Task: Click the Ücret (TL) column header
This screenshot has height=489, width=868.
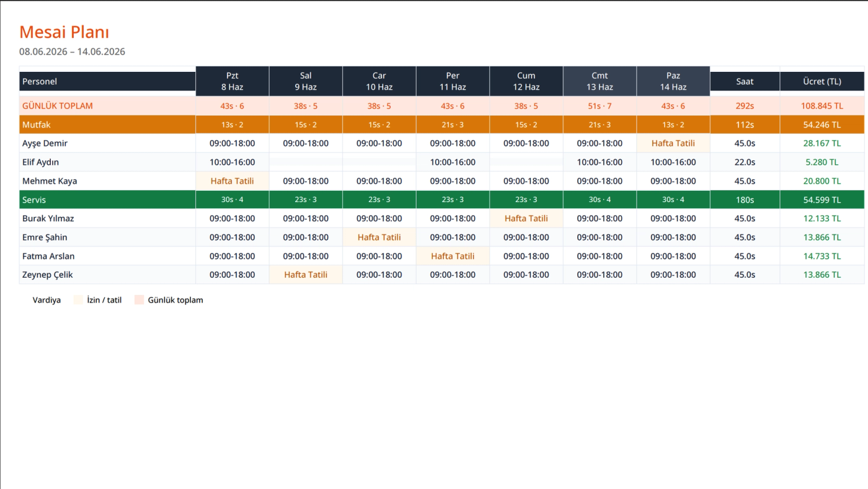Action: click(822, 81)
